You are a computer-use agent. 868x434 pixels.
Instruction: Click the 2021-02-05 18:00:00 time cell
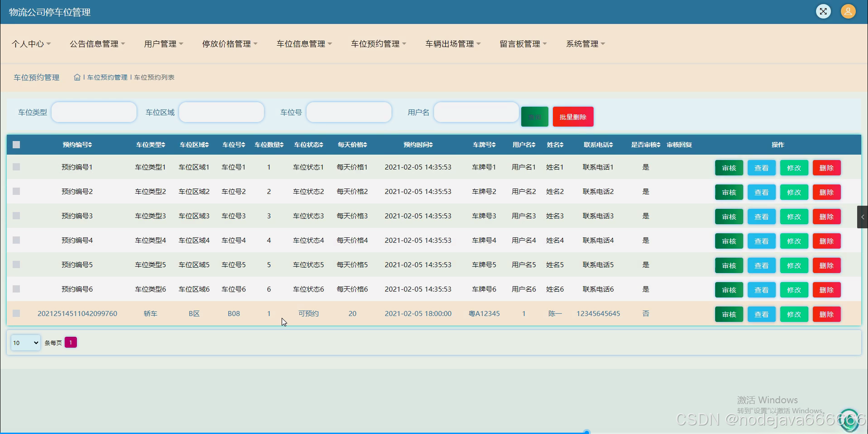[418, 313]
